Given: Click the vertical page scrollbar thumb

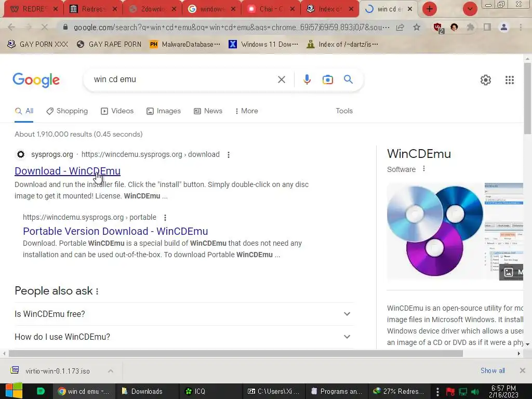Looking at the screenshot, I should click(527, 98).
